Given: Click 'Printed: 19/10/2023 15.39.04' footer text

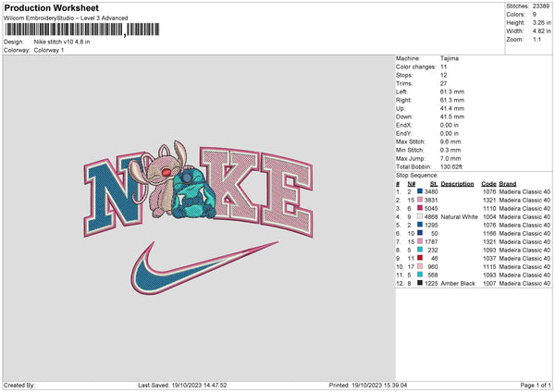Looking at the screenshot, I should coord(368,386).
